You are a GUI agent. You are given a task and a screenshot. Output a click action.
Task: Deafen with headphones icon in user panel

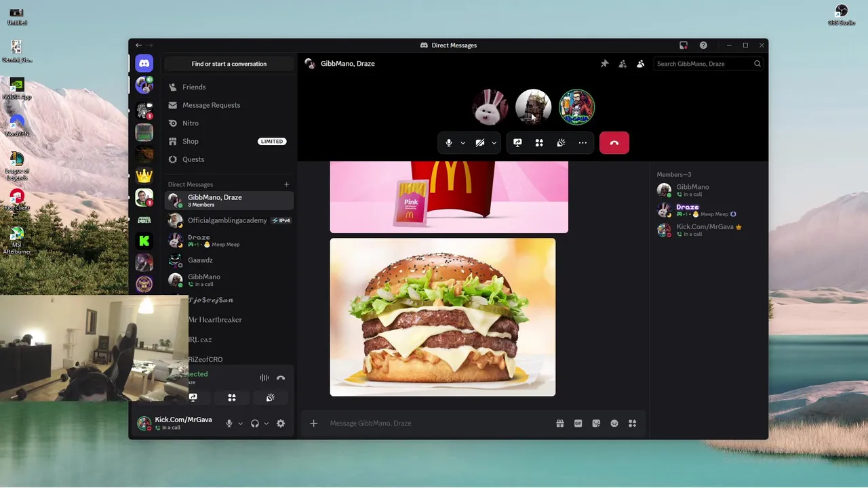pos(255,424)
